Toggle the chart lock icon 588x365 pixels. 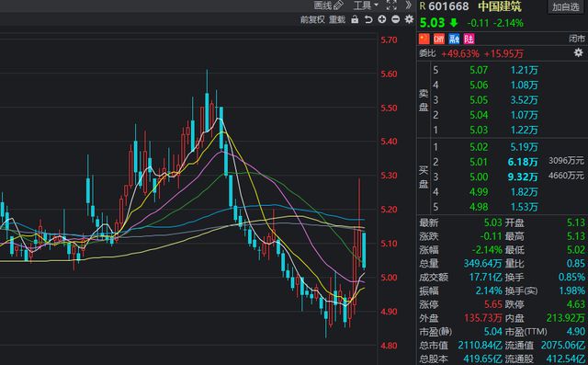[355, 19]
